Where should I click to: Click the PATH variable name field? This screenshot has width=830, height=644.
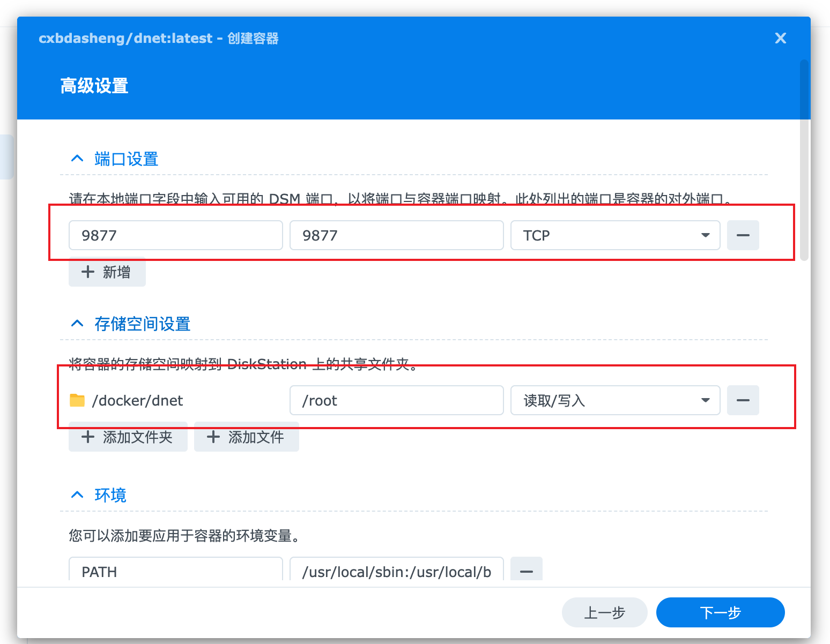pos(175,571)
